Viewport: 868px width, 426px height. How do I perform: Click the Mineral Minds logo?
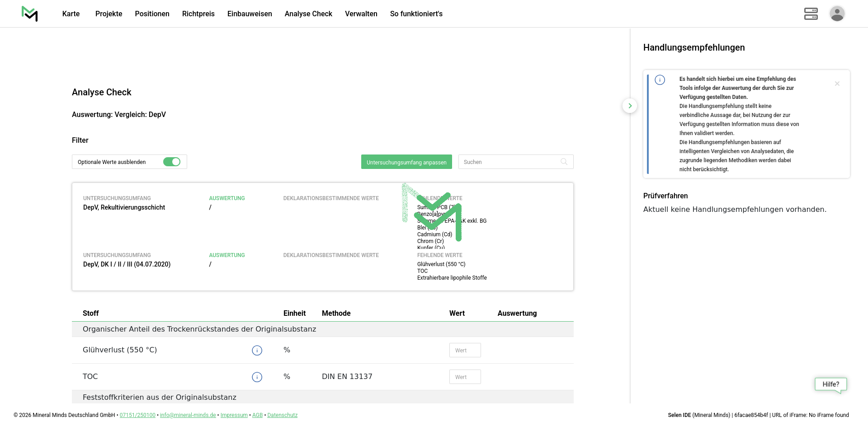(x=30, y=14)
